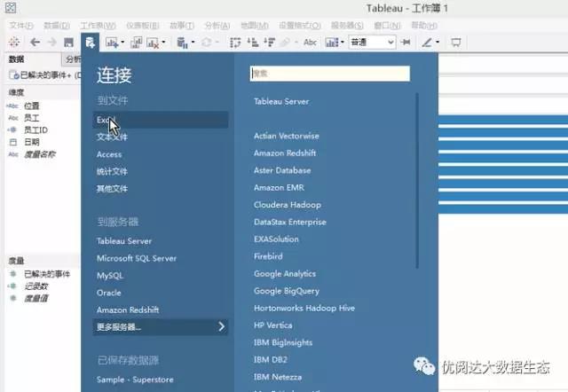Select the 记录数 measure field
The height and width of the screenshot is (392, 568).
[x=35, y=286]
